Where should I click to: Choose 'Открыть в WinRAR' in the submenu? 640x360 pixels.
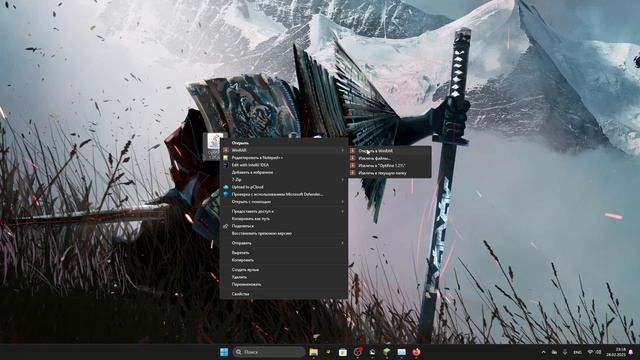point(390,151)
